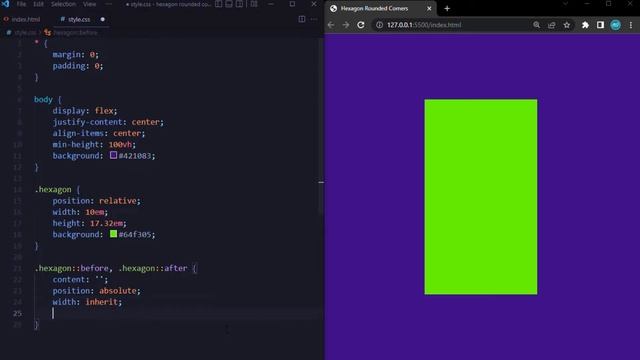Reload the browser page

coord(361,25)
